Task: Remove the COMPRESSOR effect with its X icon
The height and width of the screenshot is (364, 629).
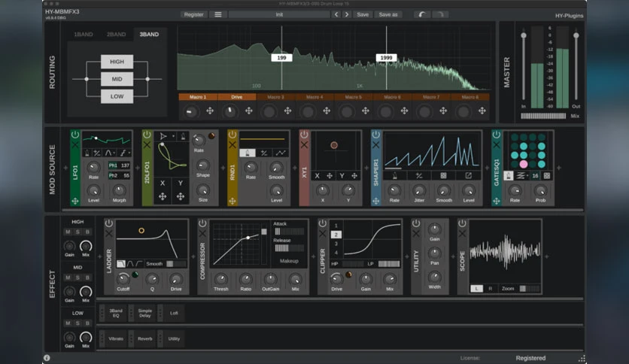Action: 202,233
